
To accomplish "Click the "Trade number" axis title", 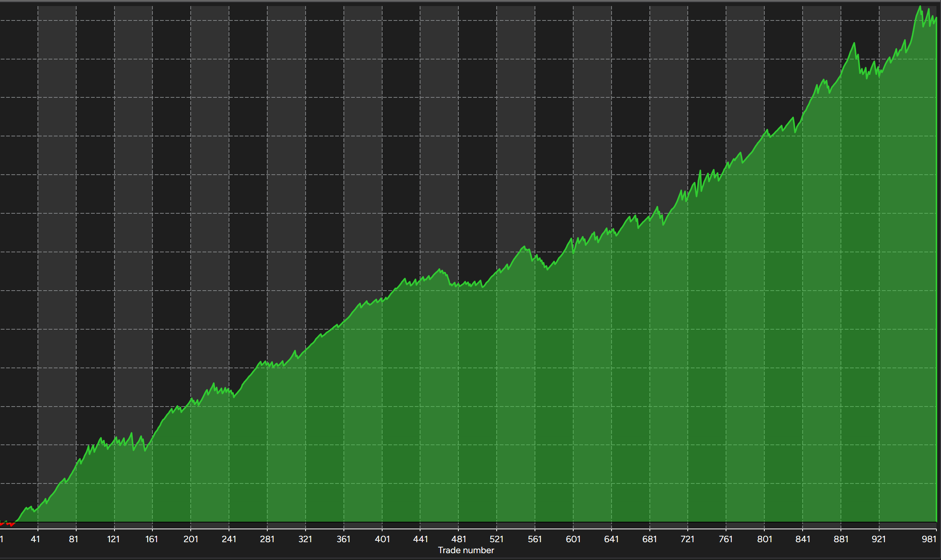I will (x=466, y=550).
